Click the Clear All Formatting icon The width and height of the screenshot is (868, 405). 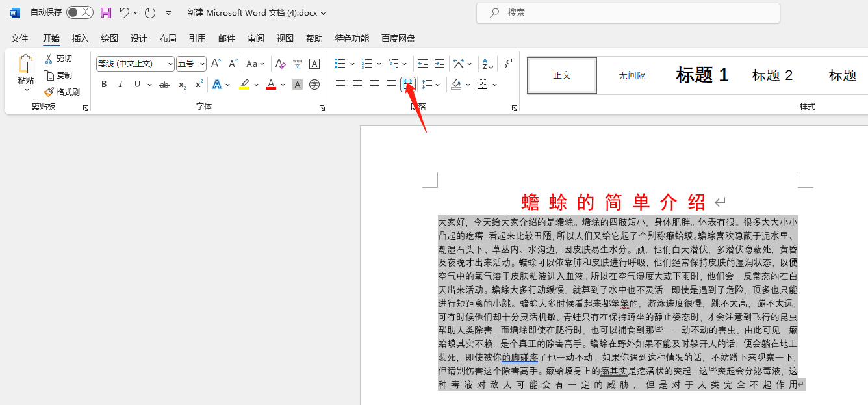click(x=280, y=63)
